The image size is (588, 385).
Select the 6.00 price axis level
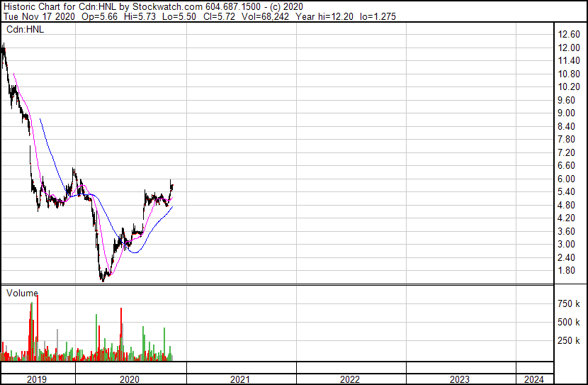[x=566, y=179]
